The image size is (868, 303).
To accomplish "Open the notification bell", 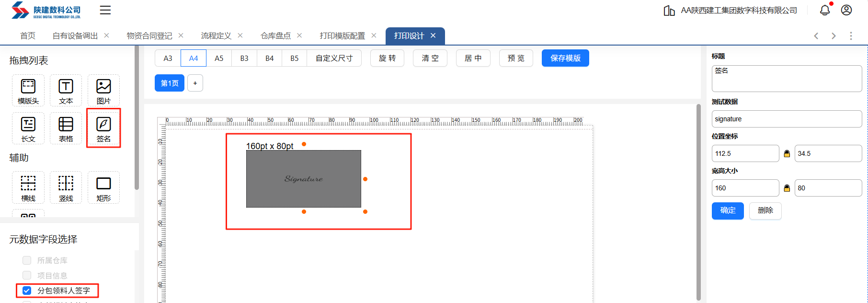I will (x=824, y=10).
